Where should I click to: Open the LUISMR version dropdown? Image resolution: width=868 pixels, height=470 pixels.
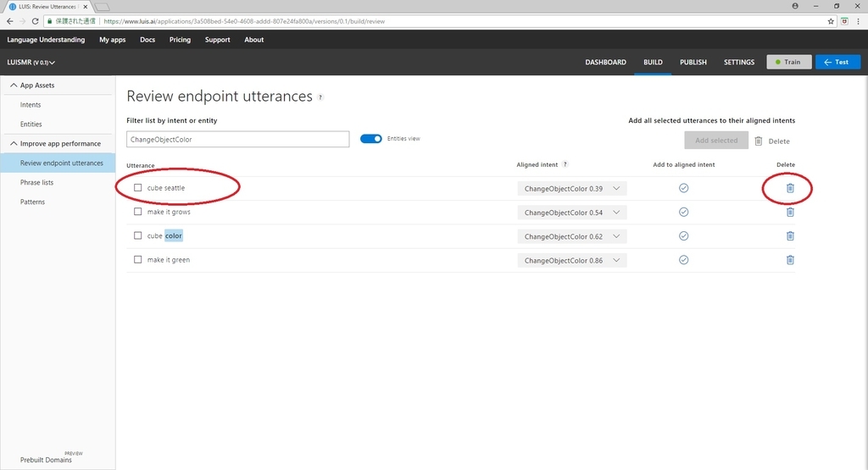pos(31,63)
